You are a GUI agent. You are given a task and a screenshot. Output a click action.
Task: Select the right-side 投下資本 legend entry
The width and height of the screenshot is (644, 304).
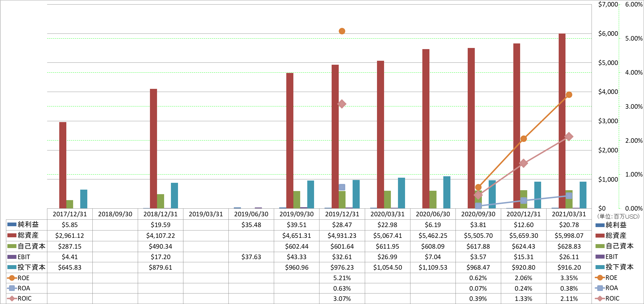[x=614, y=267]
